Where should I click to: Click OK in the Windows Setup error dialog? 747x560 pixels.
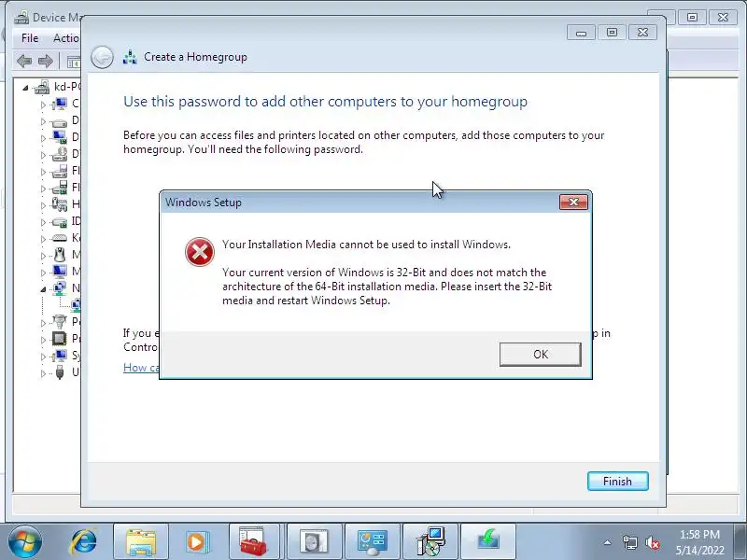tap(541, 355)
